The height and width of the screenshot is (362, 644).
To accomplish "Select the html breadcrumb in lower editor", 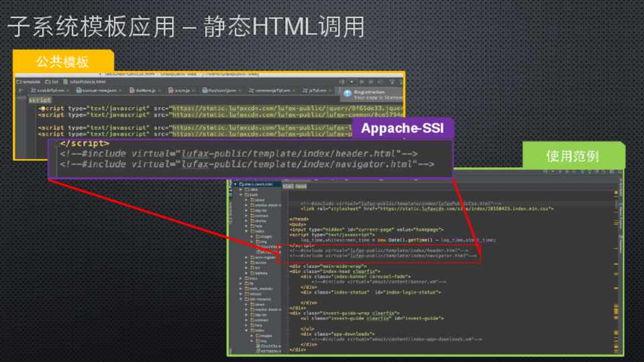I will (x=288, y=186).
